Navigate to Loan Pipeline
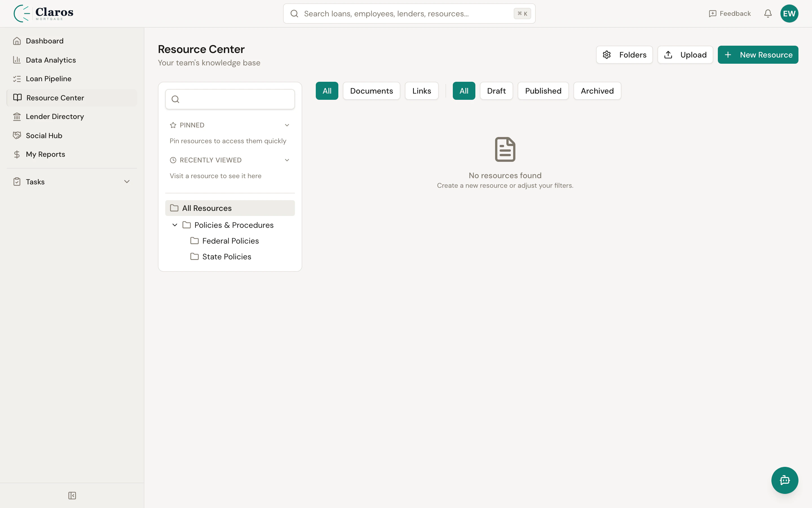The image size is (812, 508). click(x=72, y=79)
